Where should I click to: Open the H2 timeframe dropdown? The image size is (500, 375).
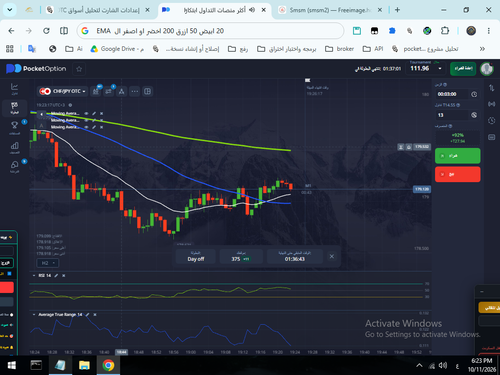pyautogui.click(x=48, y=263)
